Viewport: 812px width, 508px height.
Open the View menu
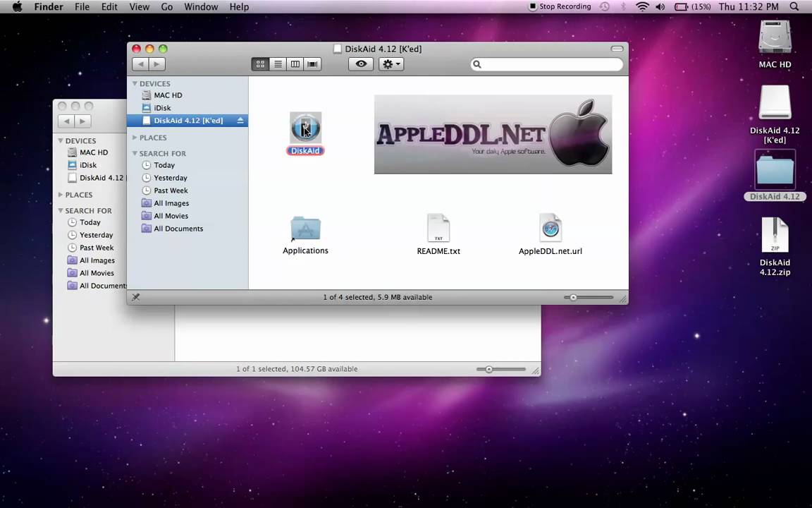click(140, 7)
